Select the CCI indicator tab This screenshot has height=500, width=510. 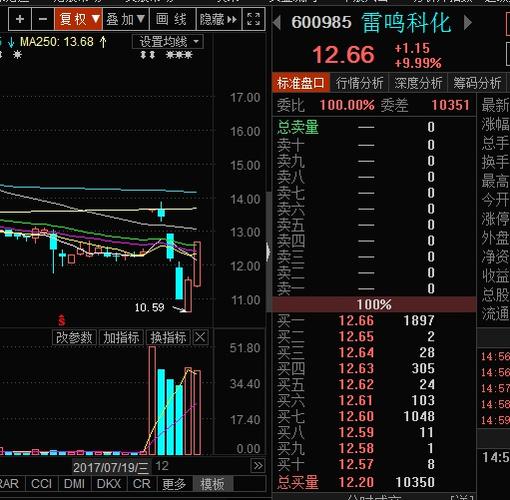pyautogui.click(x=41, y=484)
